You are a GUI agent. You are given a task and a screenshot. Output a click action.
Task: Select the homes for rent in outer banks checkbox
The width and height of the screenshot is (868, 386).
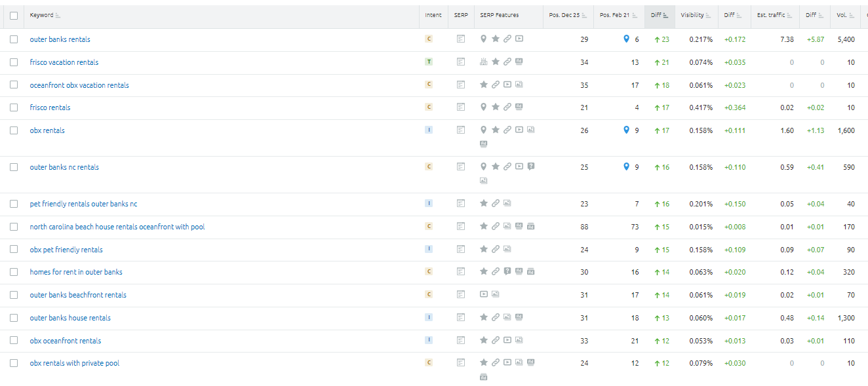pos(14,272)
